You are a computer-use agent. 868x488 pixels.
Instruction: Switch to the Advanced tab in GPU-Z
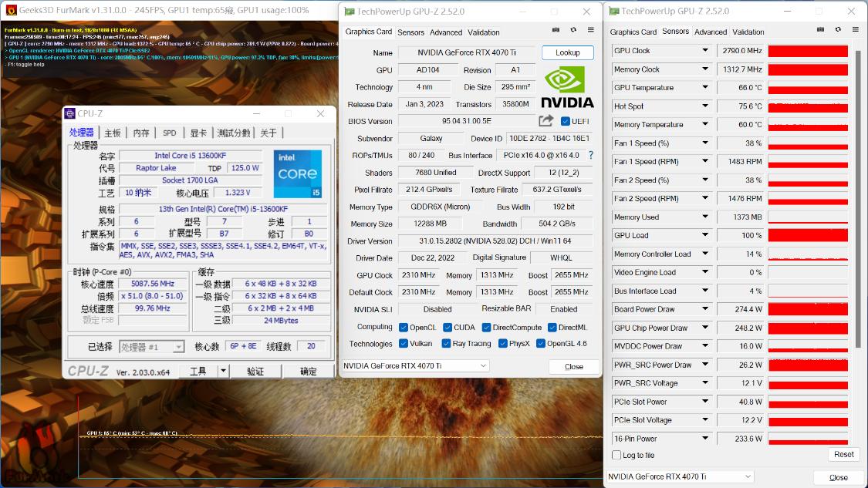click(446, 32)
